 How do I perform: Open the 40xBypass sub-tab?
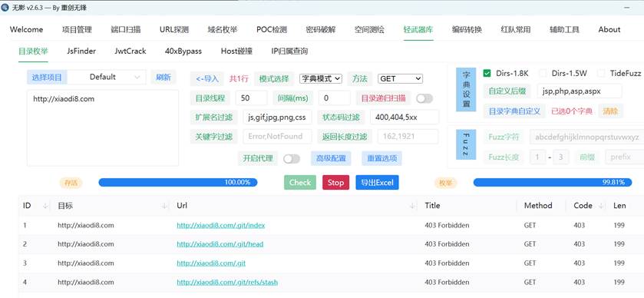point(183,51)
